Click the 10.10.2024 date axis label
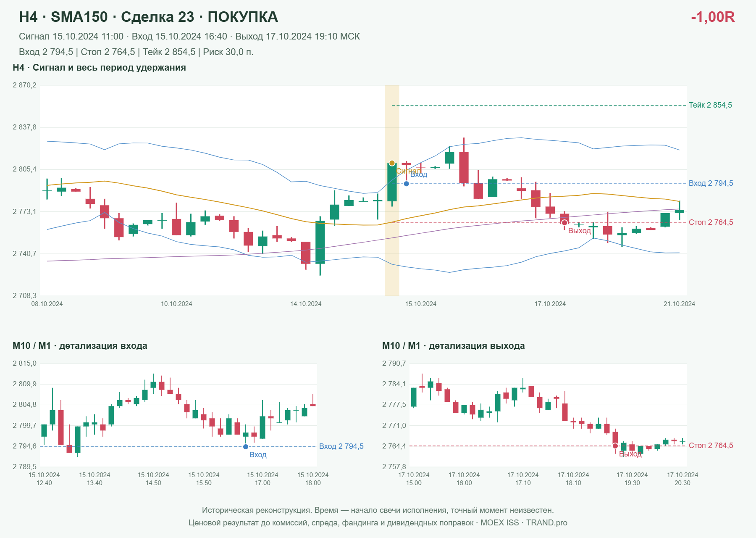 (x=176, y=304)
